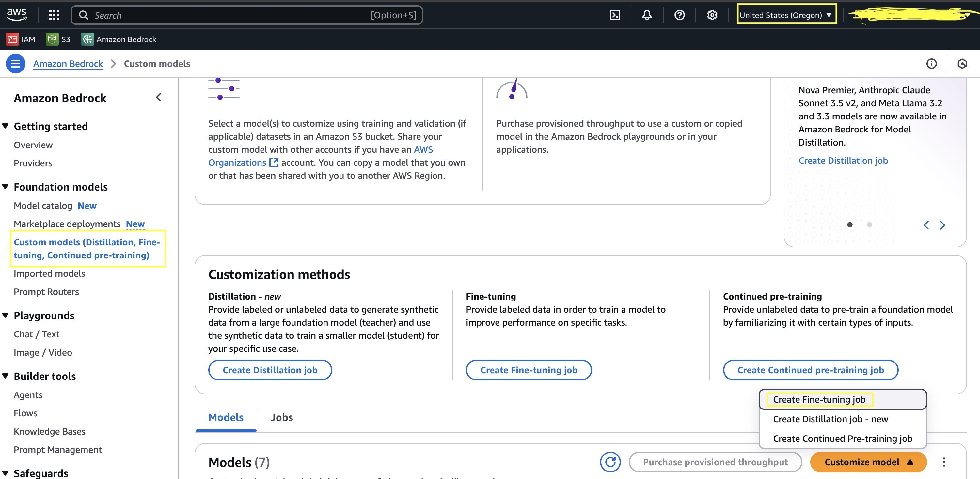Viewport: 980px width, 479px height.
Task: Choose Create Fine-tuning job menu option
Action: [x=842, y=399]
